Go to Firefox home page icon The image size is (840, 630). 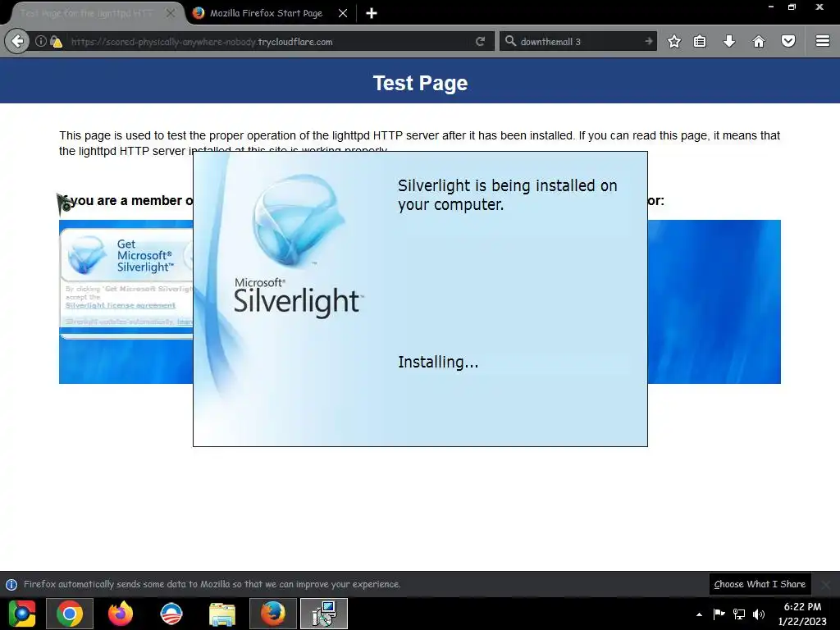pos(759,41)
